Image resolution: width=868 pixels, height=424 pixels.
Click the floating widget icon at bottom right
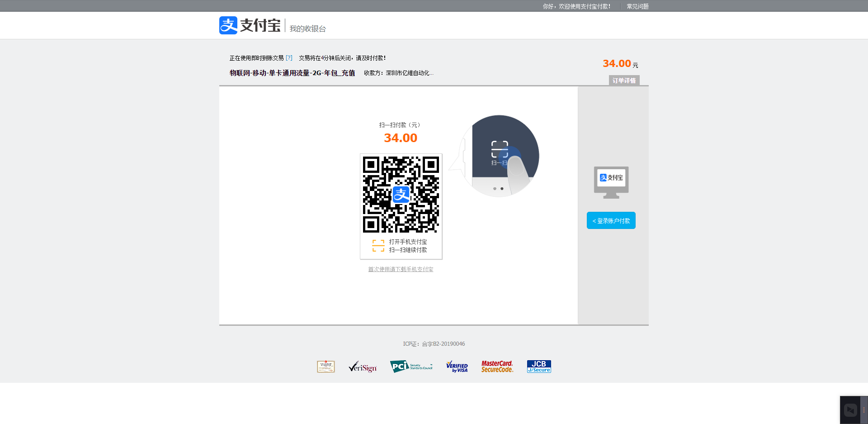tap(850, 410)
